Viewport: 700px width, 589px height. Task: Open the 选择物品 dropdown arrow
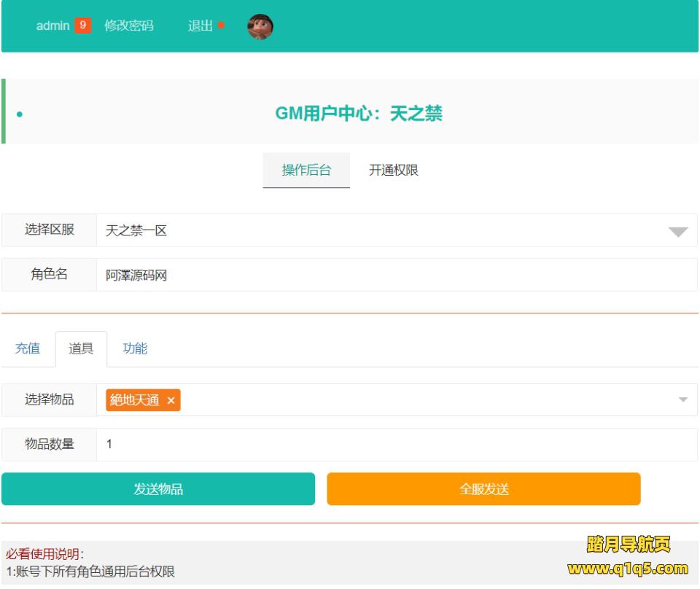tap(683, 400)
